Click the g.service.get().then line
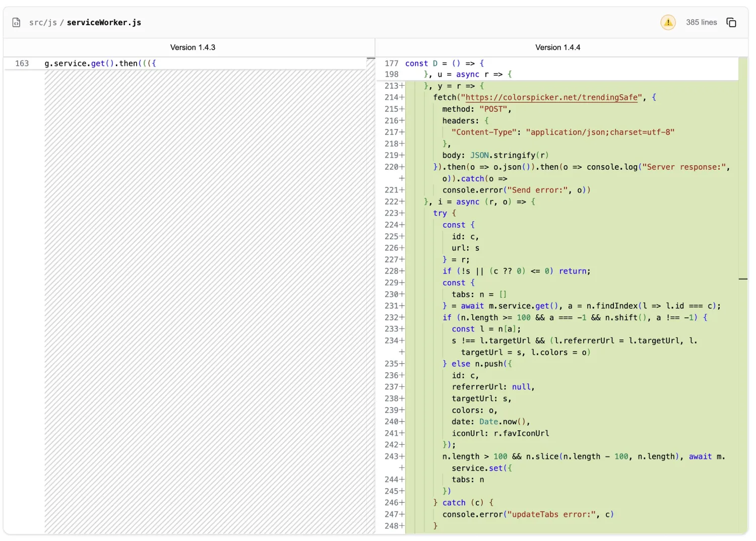The image size is (756, 541). (100, 63)
